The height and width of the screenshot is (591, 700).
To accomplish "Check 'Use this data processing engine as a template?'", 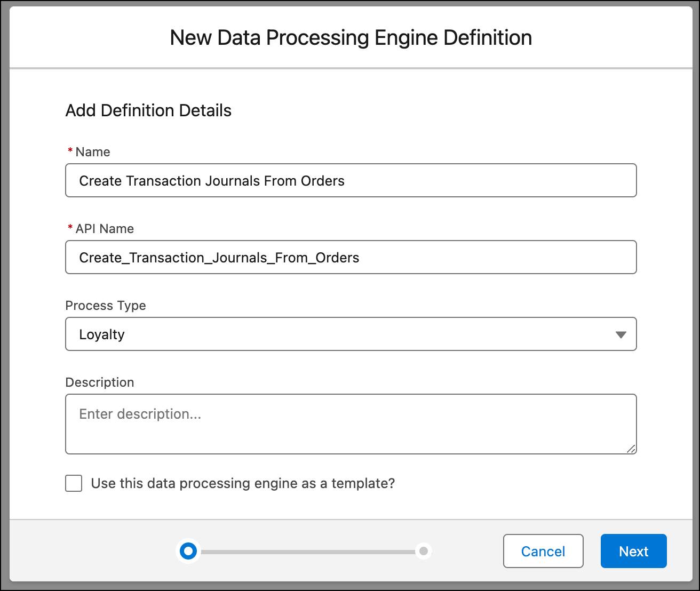I will pos(73,483).
